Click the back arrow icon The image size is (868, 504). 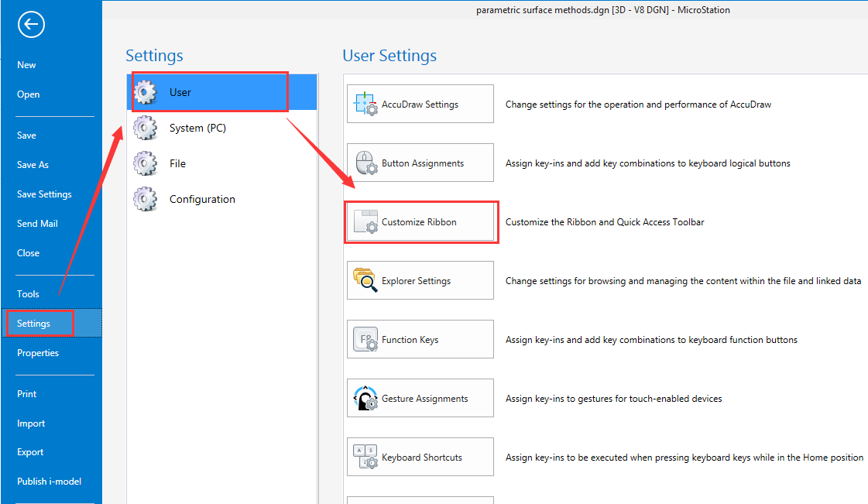point(31,24)
